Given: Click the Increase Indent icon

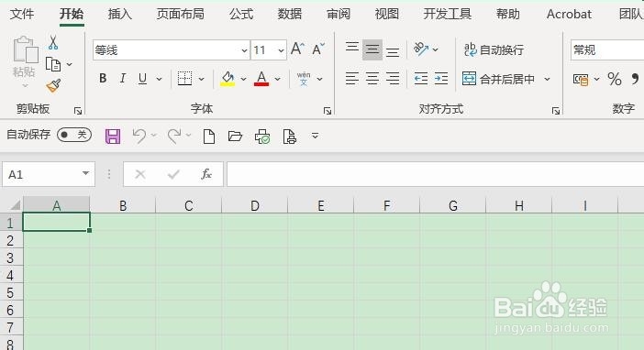Looking at the screenshot, I should pyautogui.click(x=441, y=78).
